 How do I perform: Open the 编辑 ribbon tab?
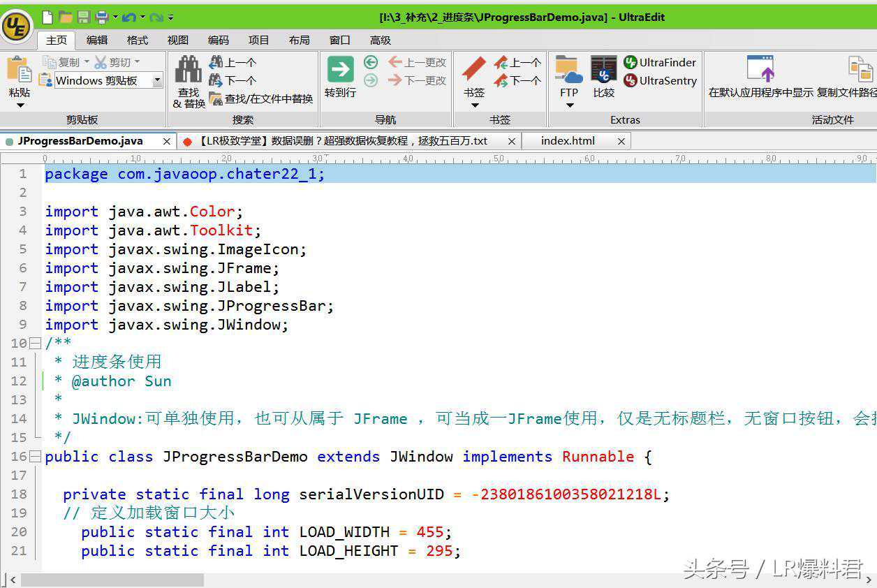pyautogui.click(x=97, y=40)
